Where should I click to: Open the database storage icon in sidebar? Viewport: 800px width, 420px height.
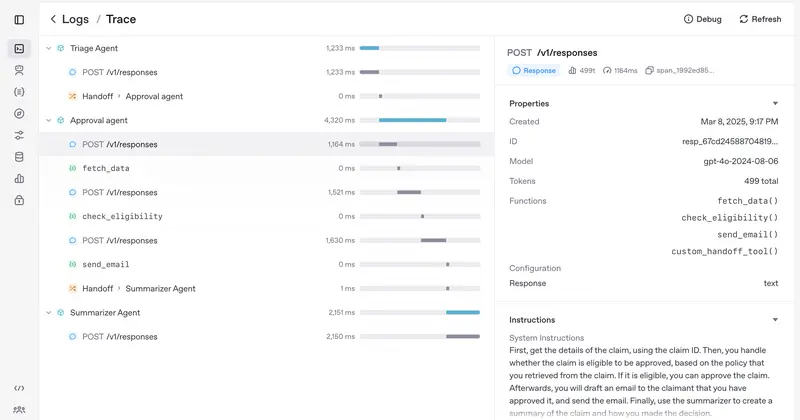pyautogui.click(x=19, y=157)
